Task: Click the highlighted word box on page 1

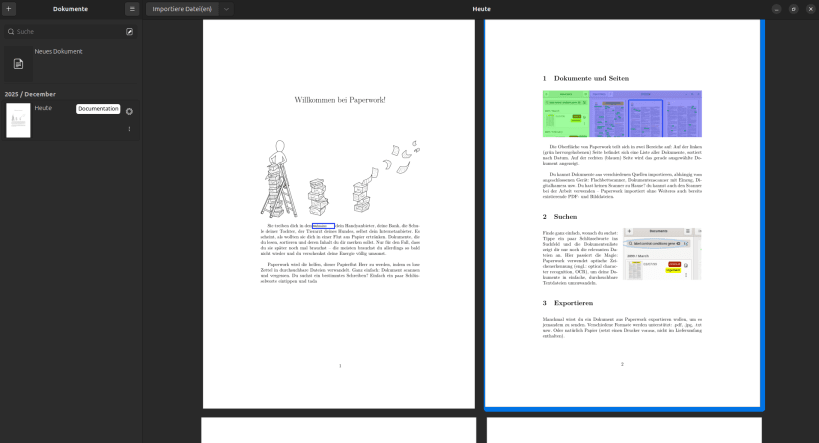Action: 323,226
